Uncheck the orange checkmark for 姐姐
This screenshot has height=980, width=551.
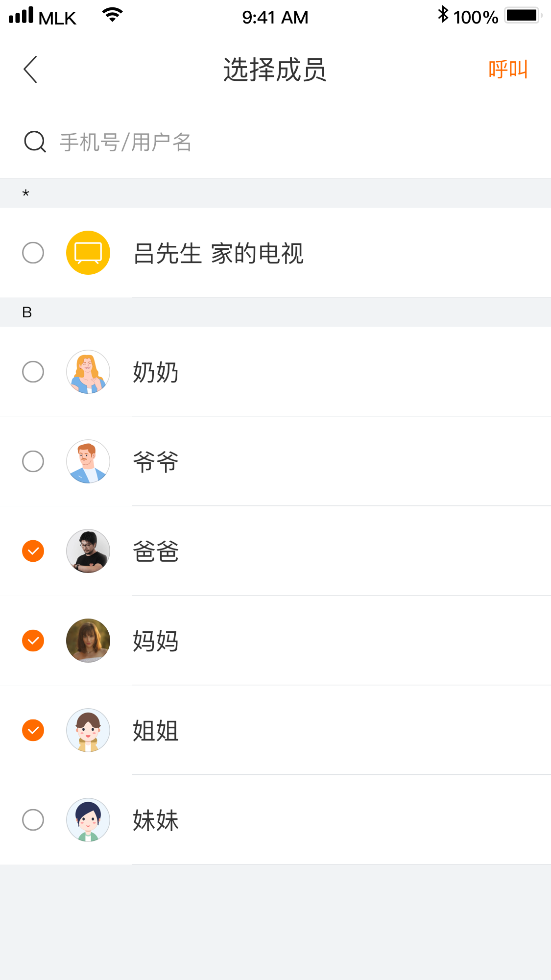tap(33, 730)
